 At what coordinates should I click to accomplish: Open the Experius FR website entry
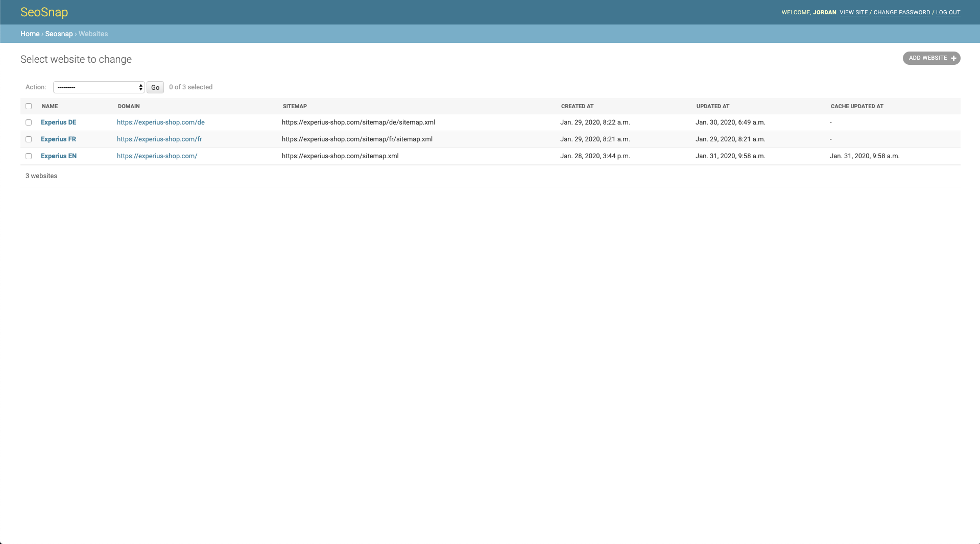[58, 139]
